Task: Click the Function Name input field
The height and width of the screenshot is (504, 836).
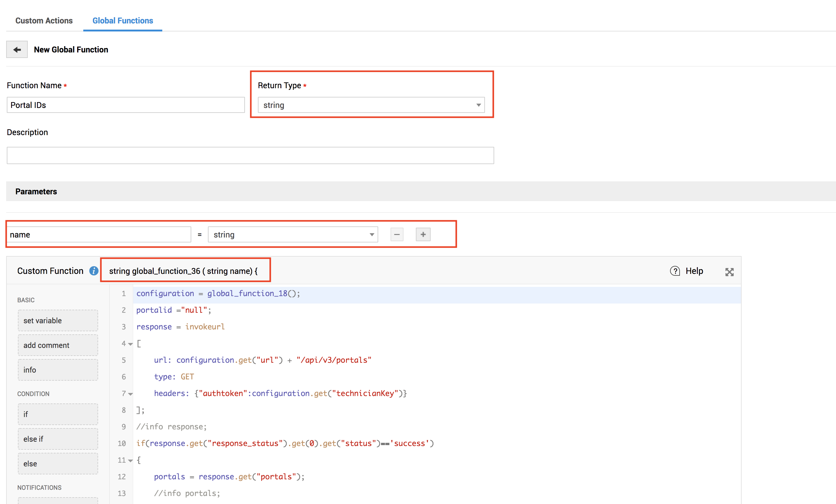Action: (x=126, y=105)
